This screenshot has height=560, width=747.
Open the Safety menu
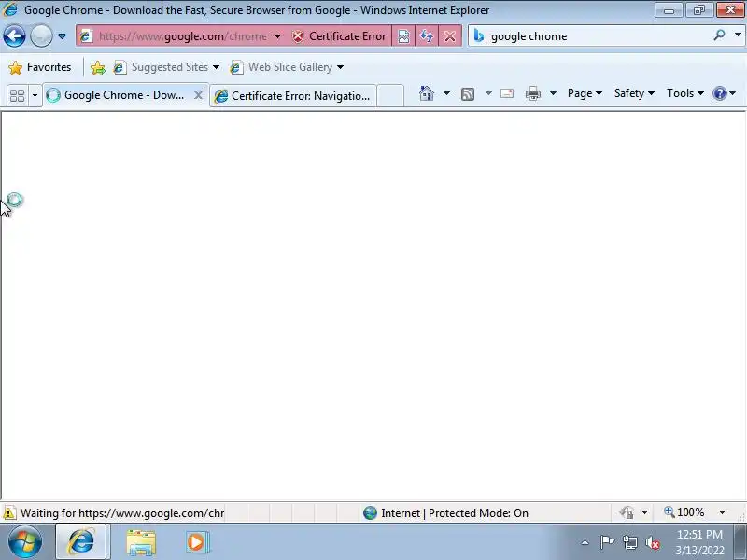[x=634, y=93]
